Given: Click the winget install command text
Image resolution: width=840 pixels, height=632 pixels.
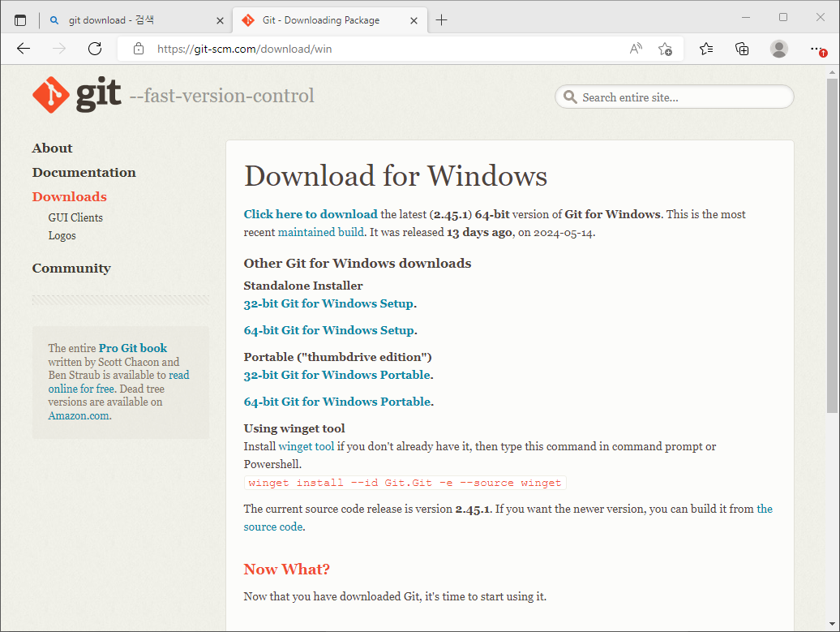Looking at the screenshot, I should tap(405, 483).
